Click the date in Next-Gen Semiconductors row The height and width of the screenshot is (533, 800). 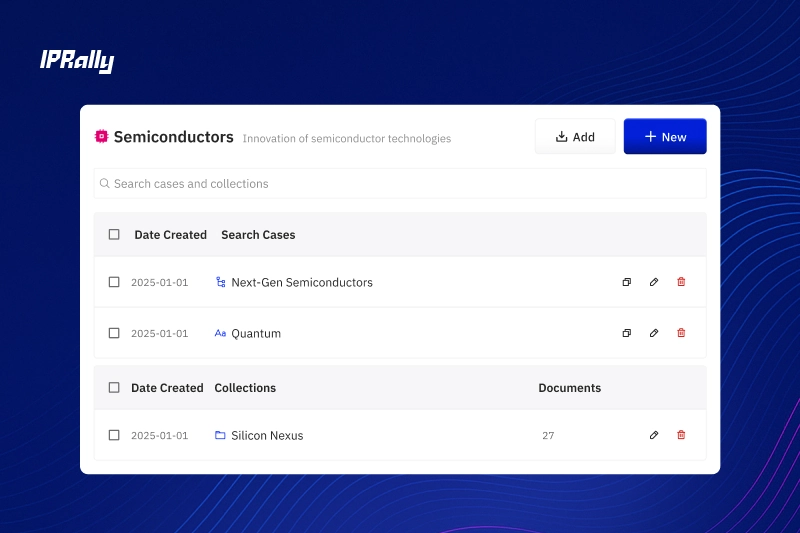click(x=160, y=282)
